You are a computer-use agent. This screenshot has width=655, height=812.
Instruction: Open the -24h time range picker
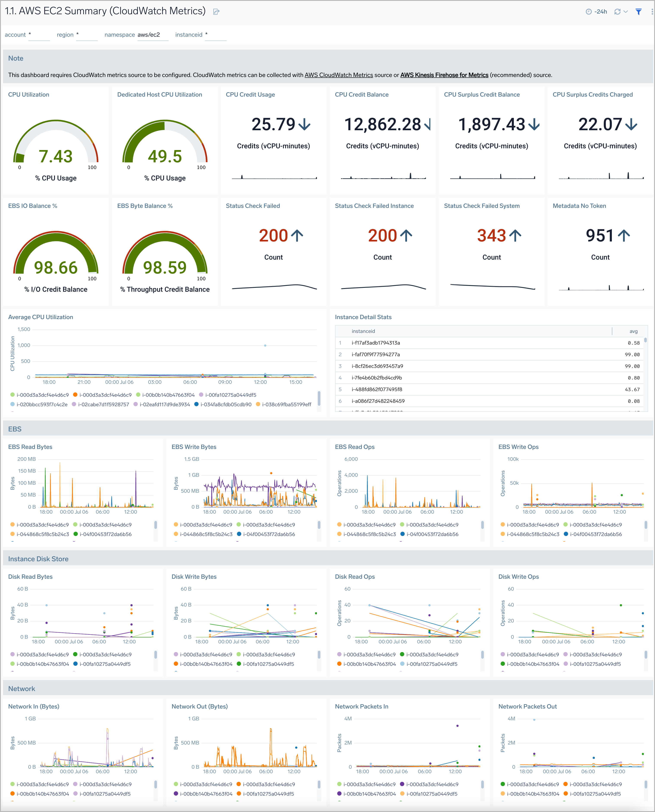pyautogui.click(x=596, y=12)
